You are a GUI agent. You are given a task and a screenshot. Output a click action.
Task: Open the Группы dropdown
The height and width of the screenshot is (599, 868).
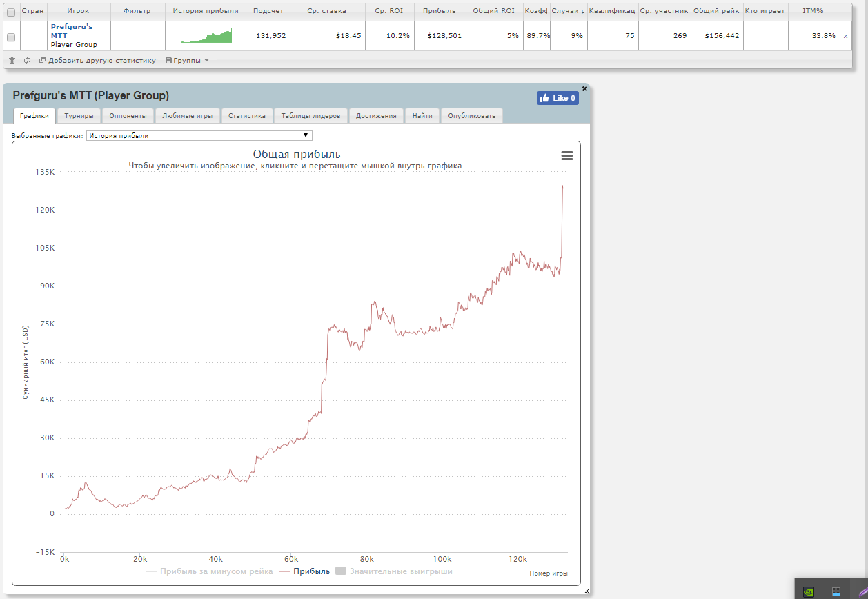[x=187, y=61]
